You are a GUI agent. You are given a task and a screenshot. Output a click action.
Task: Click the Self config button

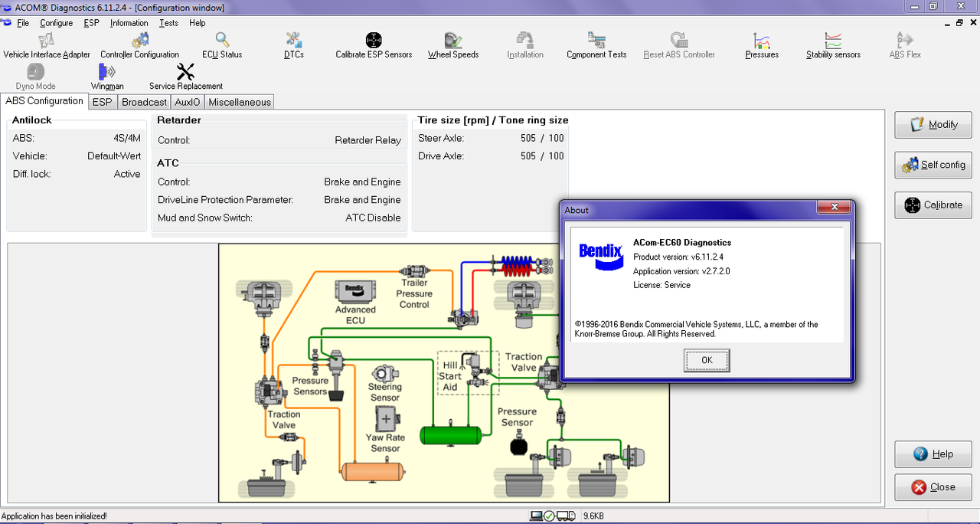933,165
